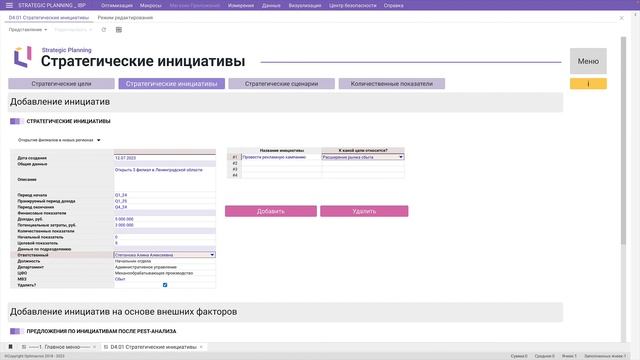The height and width of the screenshot is (360, 640).
Task: Select the Стратегические инициативы navigation button
Action: (171, 84)
